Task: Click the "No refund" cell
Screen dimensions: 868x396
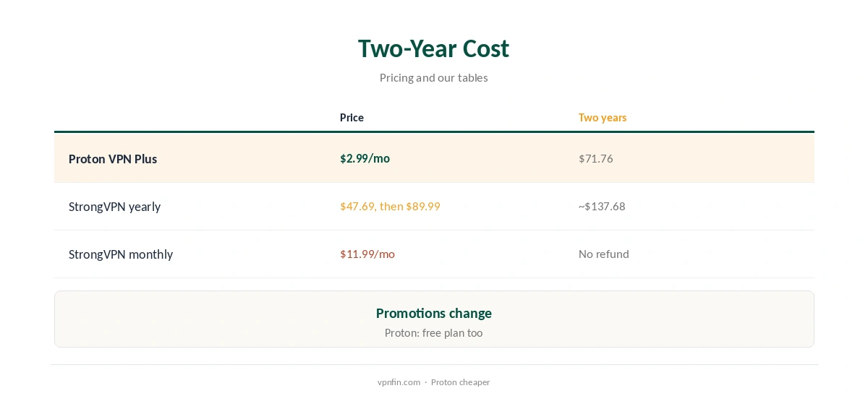Action: coord(604,254)
